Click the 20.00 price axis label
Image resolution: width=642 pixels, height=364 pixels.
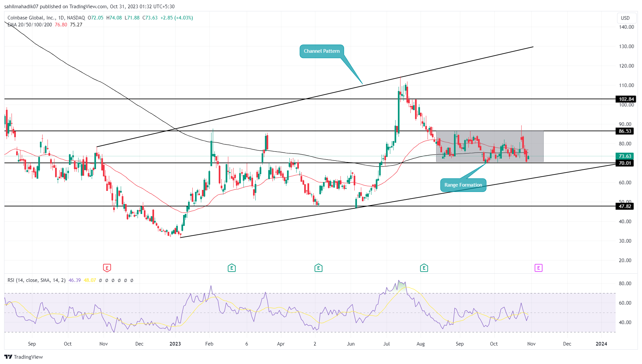[x=625, y=260]
